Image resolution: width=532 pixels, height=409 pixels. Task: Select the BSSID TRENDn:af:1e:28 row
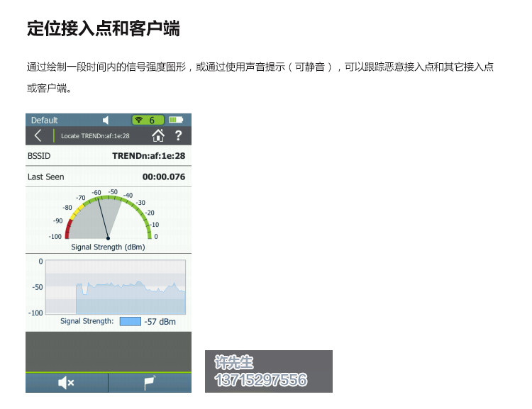[109, 156]
